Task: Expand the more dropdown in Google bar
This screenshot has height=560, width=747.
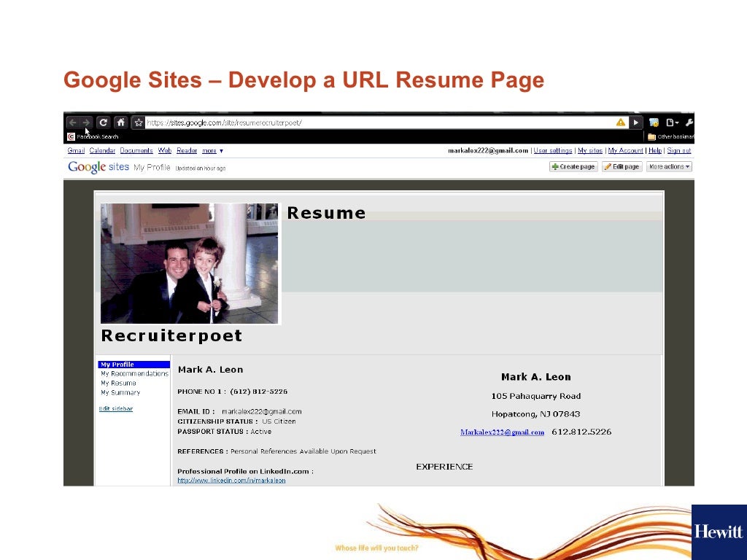Action: click(212, 150)
